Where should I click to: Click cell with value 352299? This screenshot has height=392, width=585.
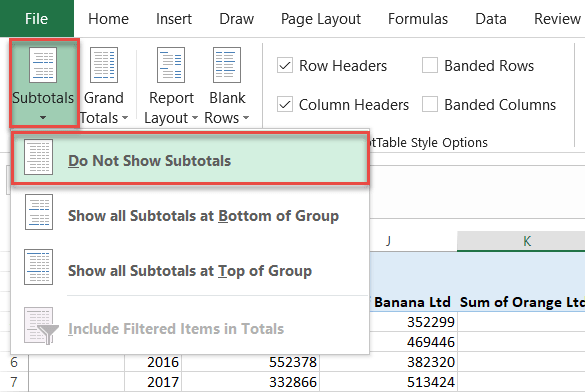pyautogui.click(x=413, y=322)
